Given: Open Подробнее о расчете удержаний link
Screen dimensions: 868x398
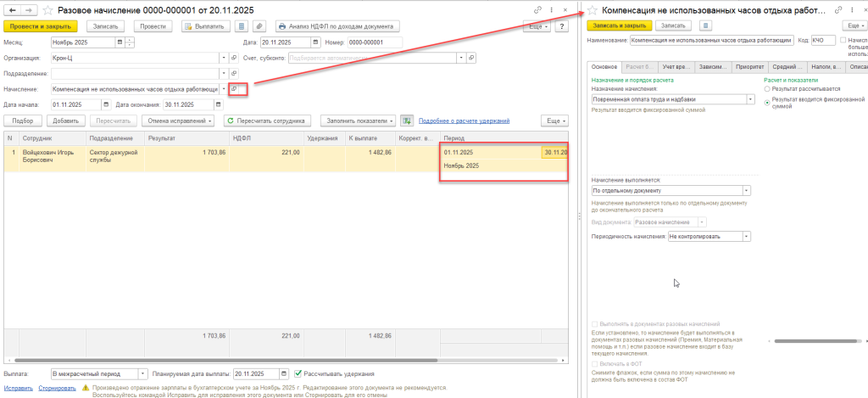Looking at the screenshot, I should [464, 121].
